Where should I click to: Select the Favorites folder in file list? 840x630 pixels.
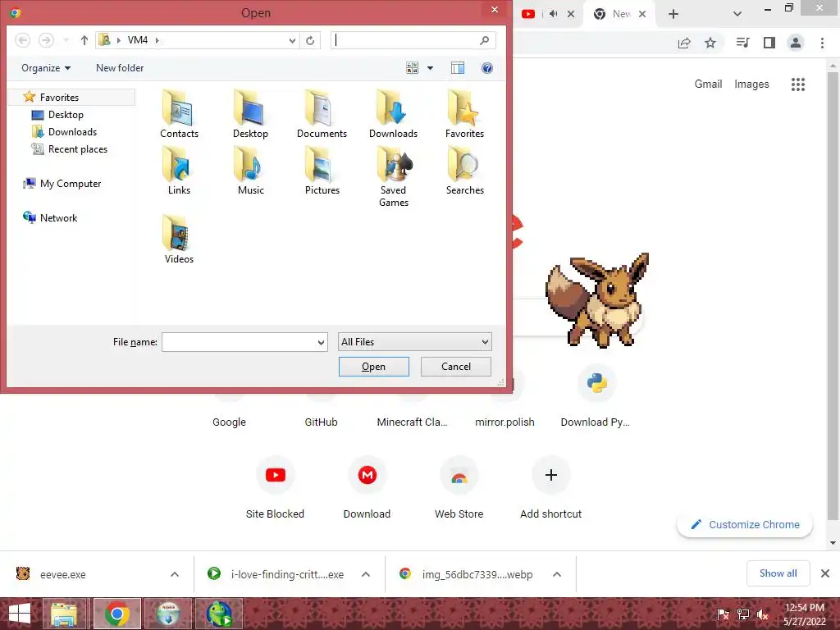(x=464, y=114)
